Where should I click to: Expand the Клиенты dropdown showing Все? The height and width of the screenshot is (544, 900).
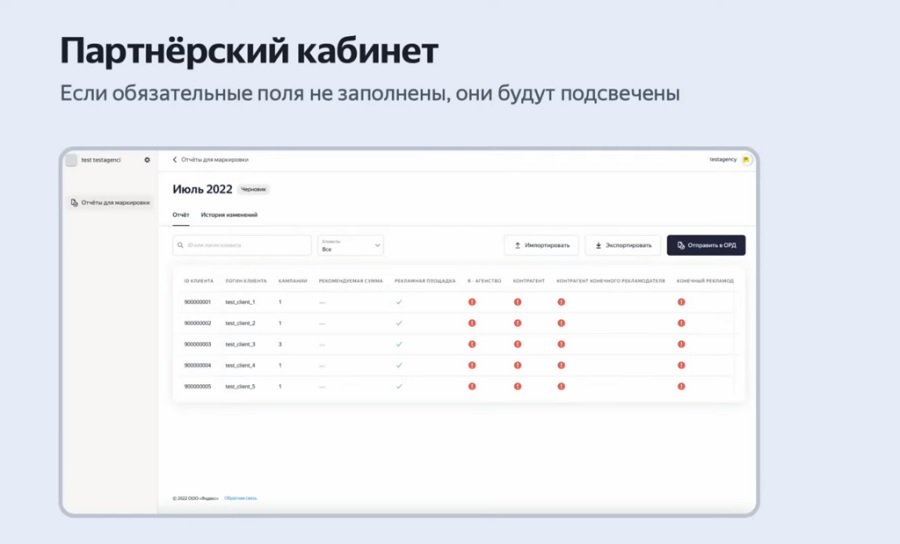[x=351, y=246]
